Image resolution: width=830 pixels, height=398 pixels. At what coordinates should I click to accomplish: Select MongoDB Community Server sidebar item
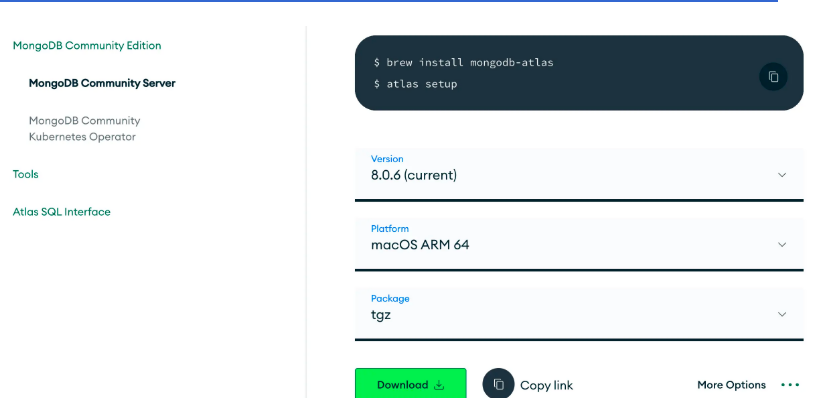[x=102, y=83]
